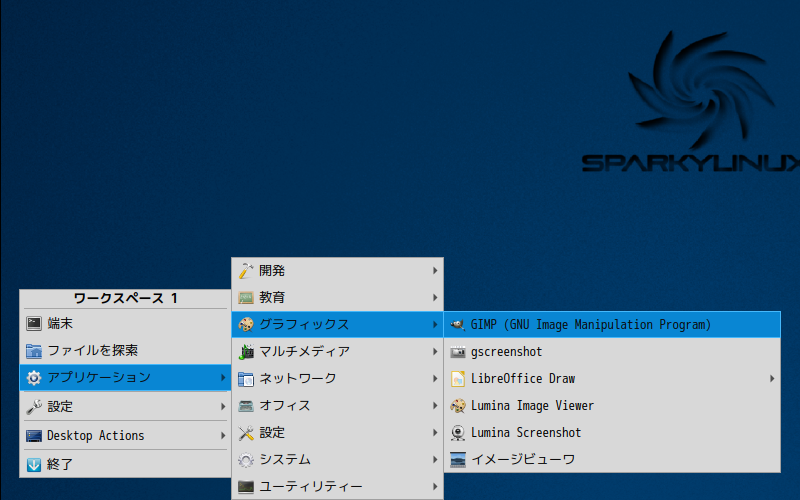Expand the workspace menu's 設定 submenu arrow

(x=223, y=407)
